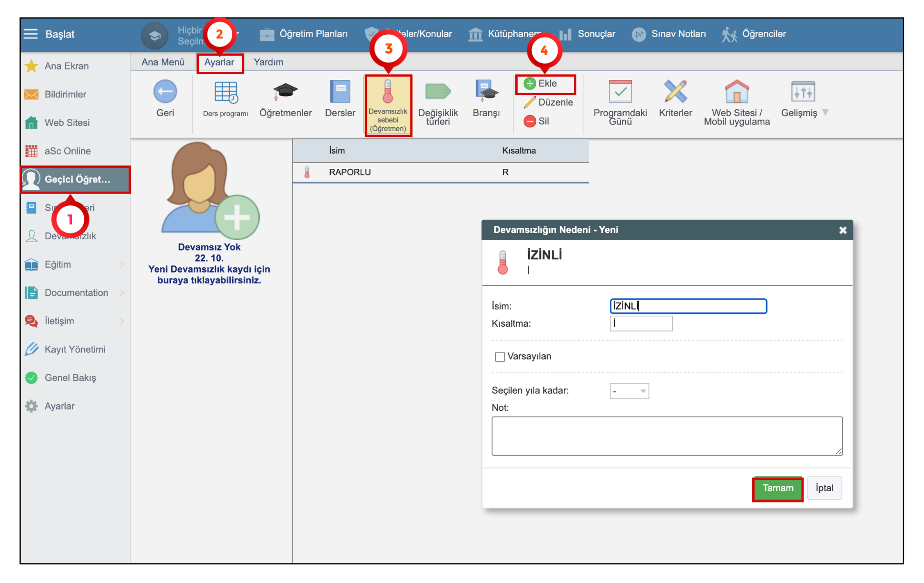
Task: Expand the Eğitim sidebar chevron
Action: click(x=122, y=264)
